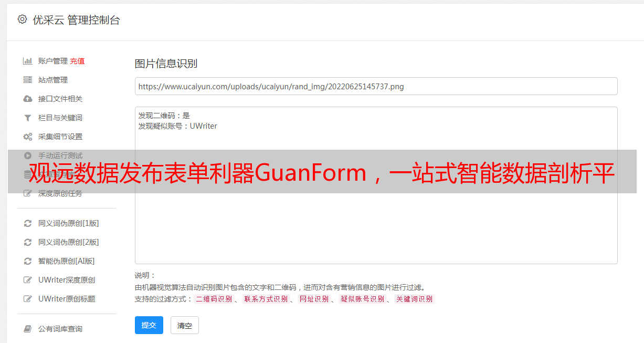Click the blue 提交 submit button
644x343 pixels.
149,325
